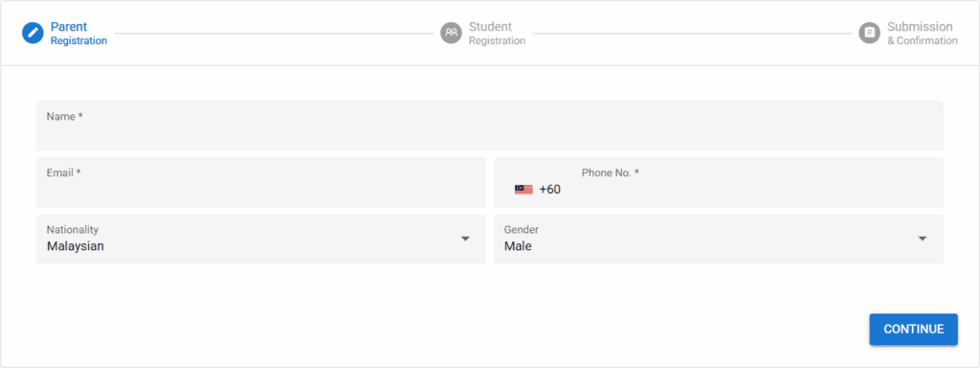Click the people icon for Student Registration
The height and width of the screenshot is (368, 980).
pos(451,33)
